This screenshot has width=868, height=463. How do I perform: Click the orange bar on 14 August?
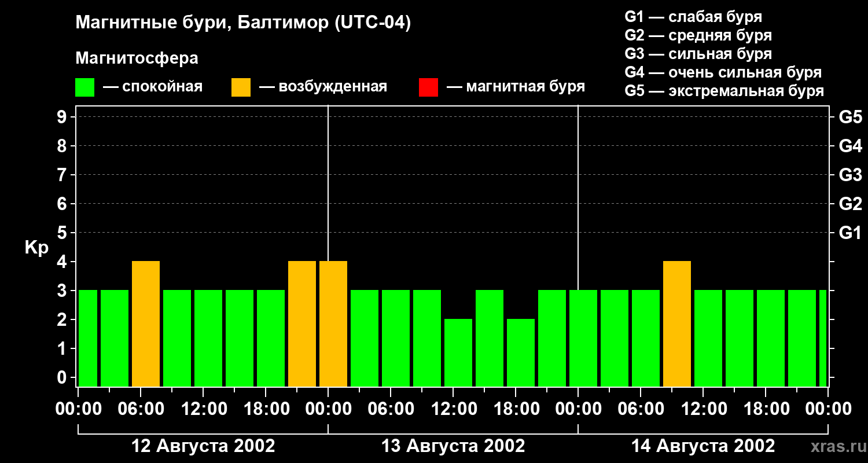677,324
